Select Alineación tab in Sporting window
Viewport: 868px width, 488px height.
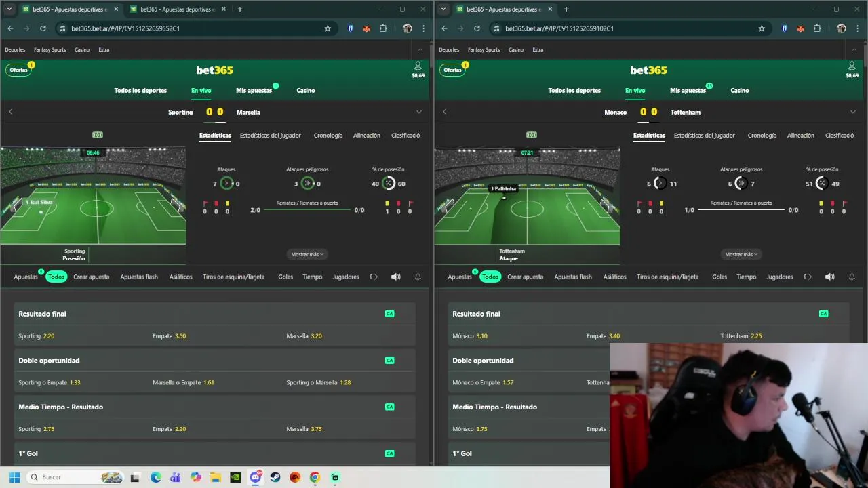(x=367, y=135)
